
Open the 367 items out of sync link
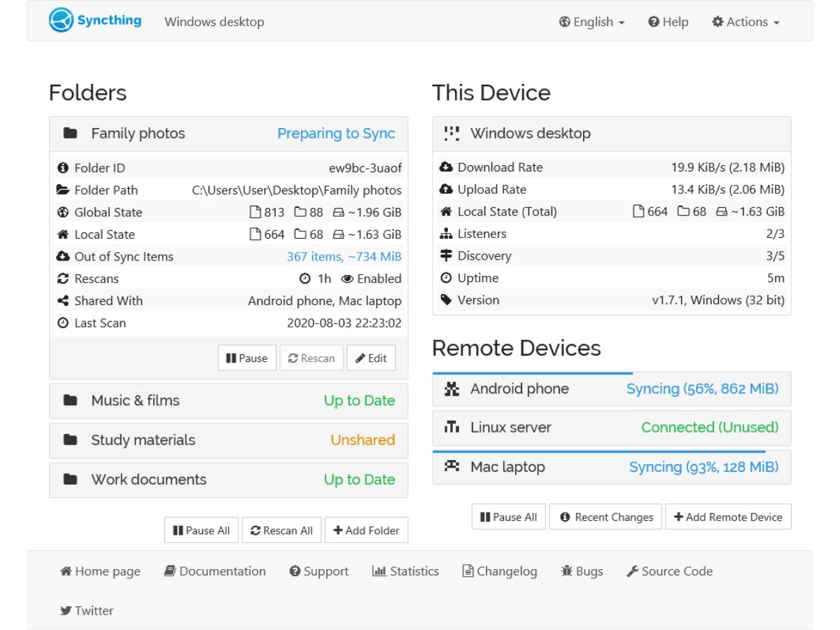pos(344,256)
